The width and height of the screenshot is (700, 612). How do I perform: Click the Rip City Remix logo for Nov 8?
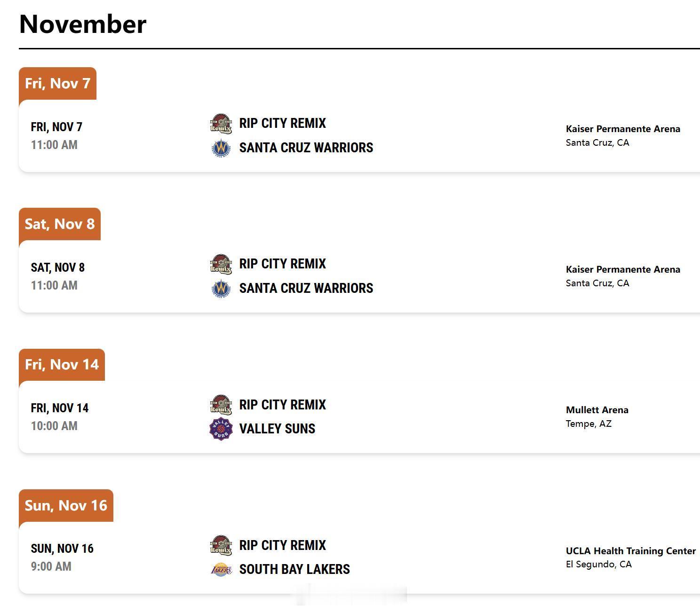click(221, 264)
